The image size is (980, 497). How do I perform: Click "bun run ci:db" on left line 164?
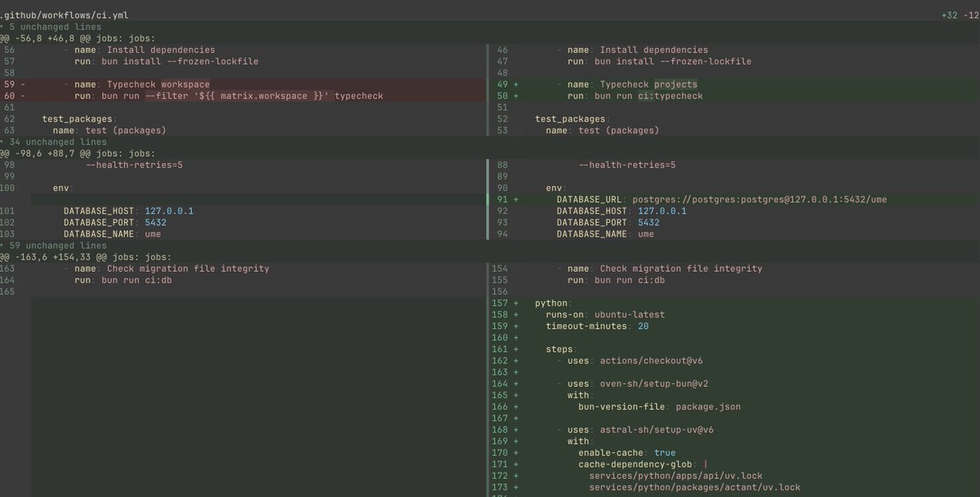pyautogui.click(x=137, y=279)
